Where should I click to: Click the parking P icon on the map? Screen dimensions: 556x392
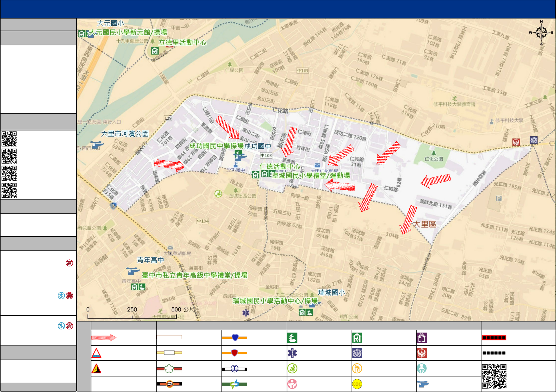click(x=499, y=199)
